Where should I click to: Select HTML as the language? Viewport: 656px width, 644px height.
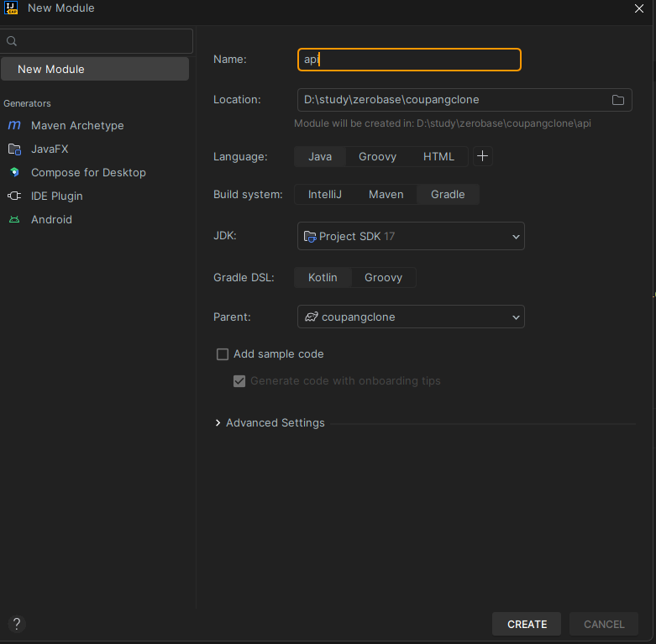point(438,156)
